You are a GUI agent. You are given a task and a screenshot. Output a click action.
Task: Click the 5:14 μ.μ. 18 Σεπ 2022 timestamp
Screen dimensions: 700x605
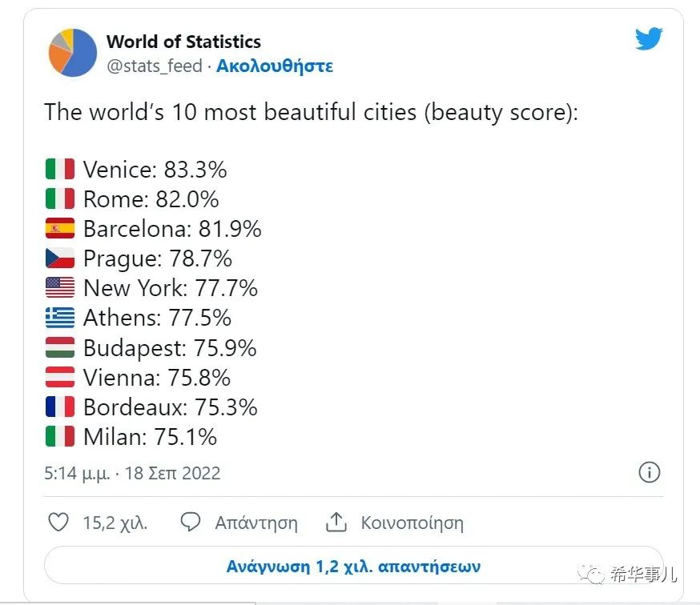click(132, 474)
